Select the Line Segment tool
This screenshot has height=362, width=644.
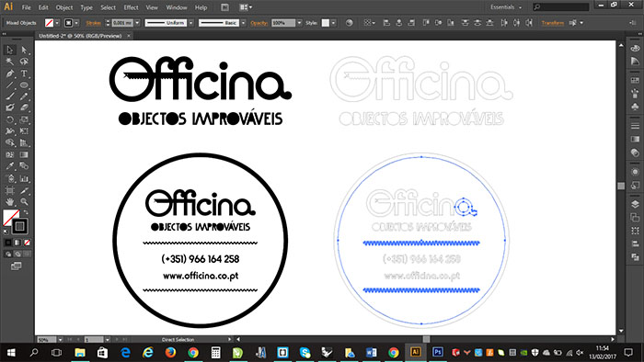(10, 85)
